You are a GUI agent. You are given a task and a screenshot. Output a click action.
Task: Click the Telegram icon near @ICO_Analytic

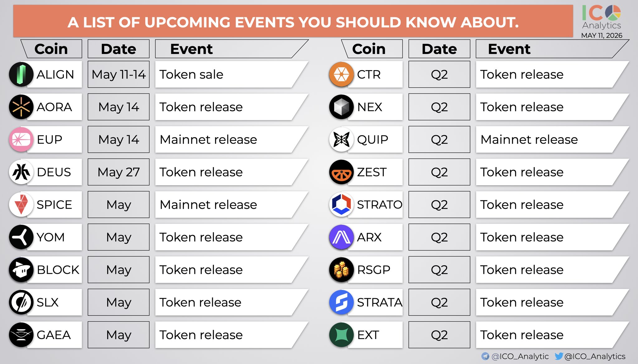485,356
